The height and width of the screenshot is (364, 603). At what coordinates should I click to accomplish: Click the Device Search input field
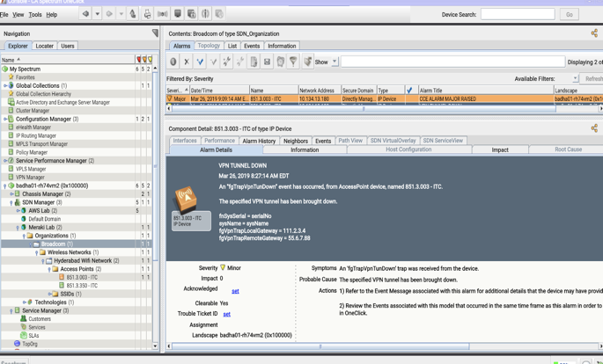click(518, 14)
